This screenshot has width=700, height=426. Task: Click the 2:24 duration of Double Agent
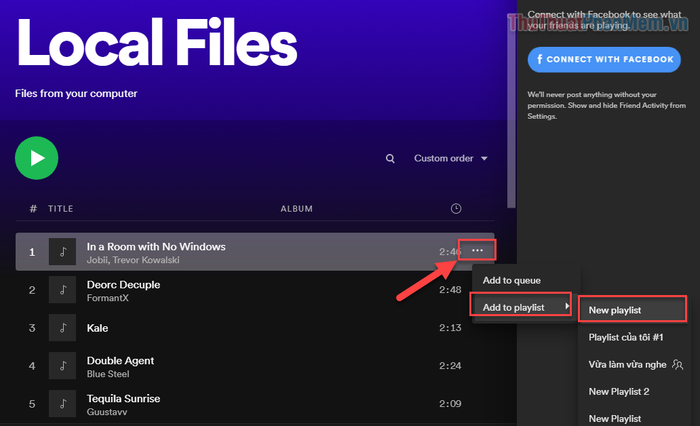[450, 366]
